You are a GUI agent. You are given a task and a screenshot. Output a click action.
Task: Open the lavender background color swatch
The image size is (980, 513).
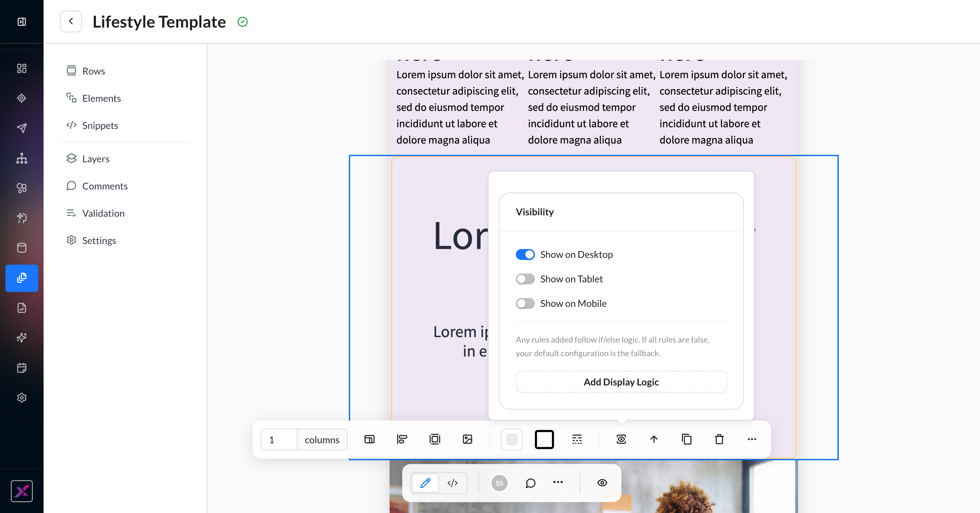coord(512,439)
